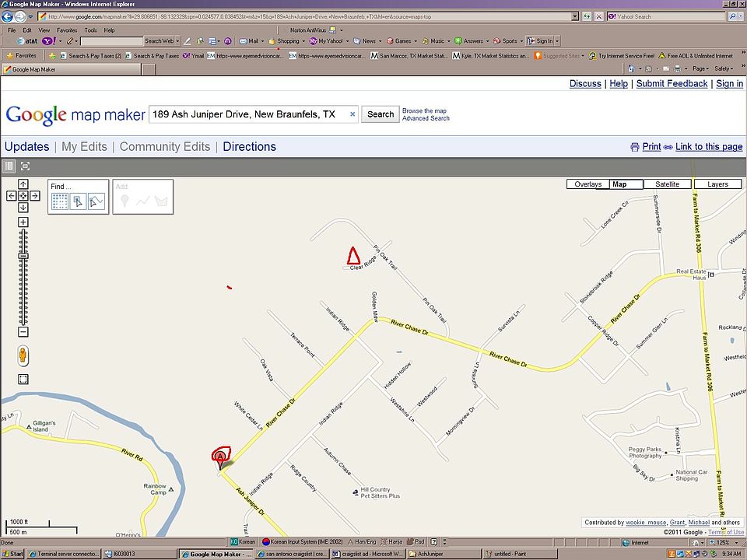The height and width of the screenshot is (560, 747).
Task: Zoom out with the minus button
Action: (x=23, y=332)
